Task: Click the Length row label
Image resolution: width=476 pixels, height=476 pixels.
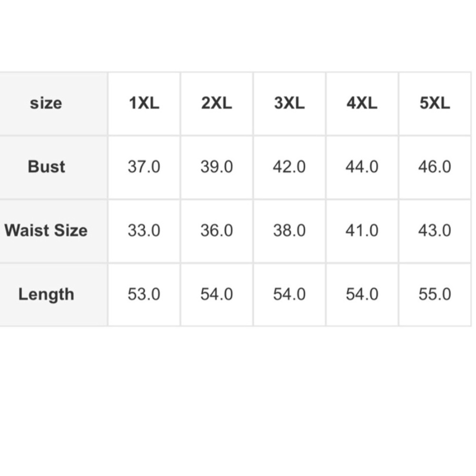Action: pos(46,294)
